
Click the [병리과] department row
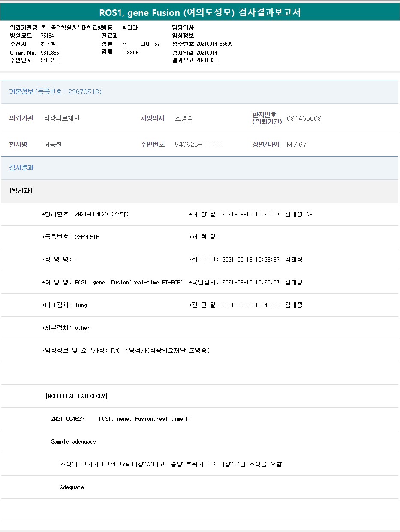pos(21,191)
